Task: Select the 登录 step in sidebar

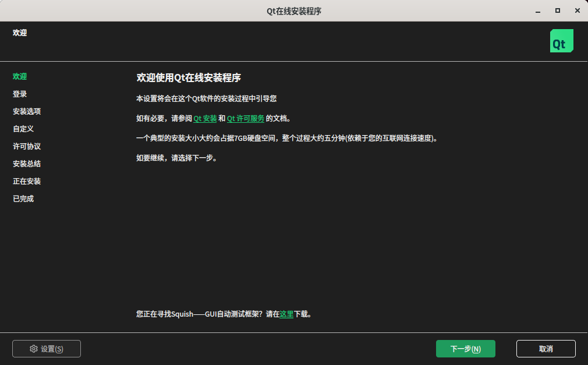Action: point(20,94)
